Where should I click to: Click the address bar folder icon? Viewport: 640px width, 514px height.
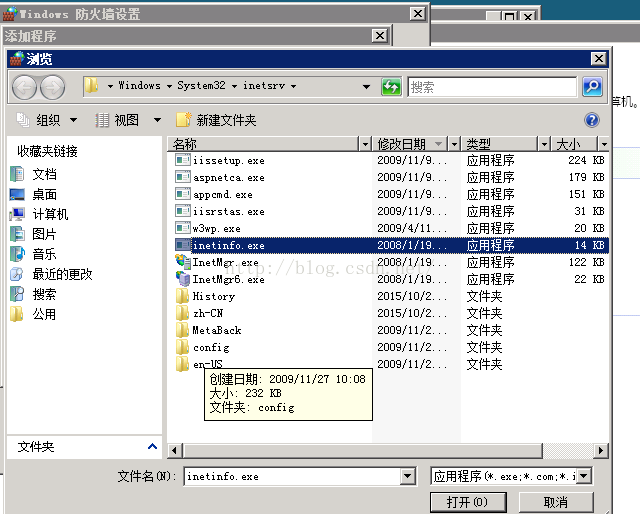[92, 86]
